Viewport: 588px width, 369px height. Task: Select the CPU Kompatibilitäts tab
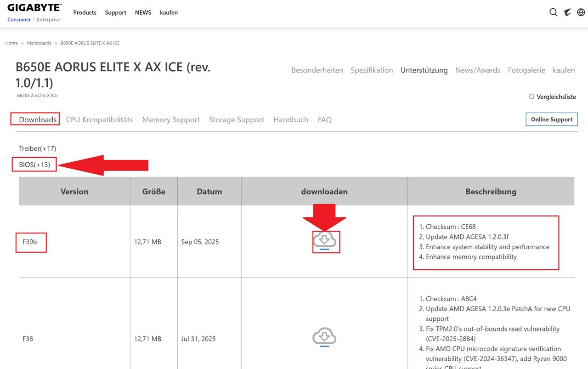[x=99, y=119]
